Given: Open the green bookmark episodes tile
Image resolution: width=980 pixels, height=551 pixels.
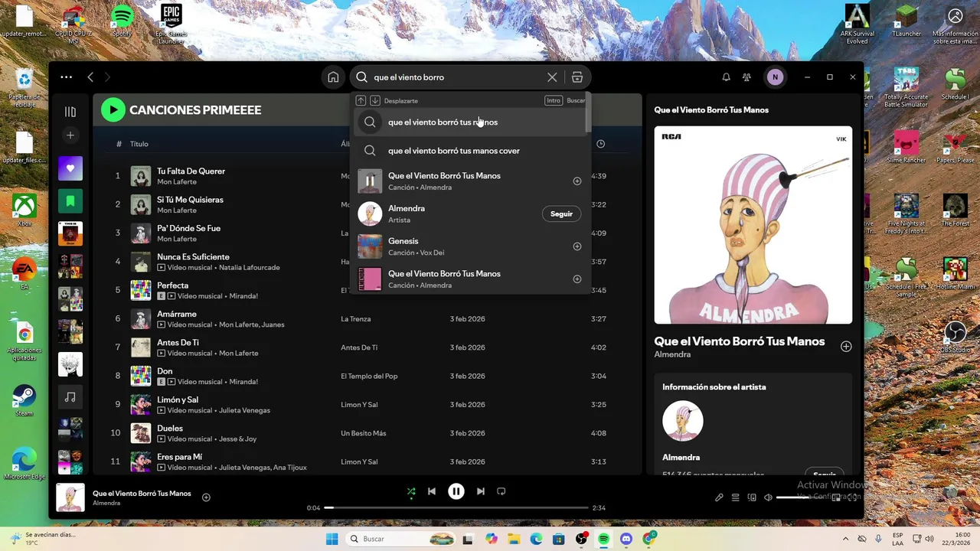Looking at the screenshot, I should 70,201.
